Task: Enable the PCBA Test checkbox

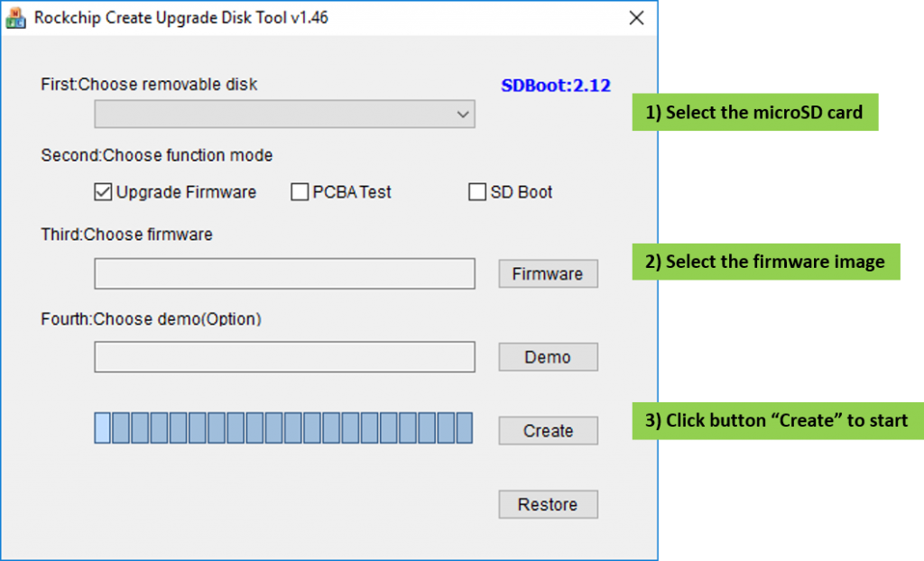Action: [x=300, y=192]
